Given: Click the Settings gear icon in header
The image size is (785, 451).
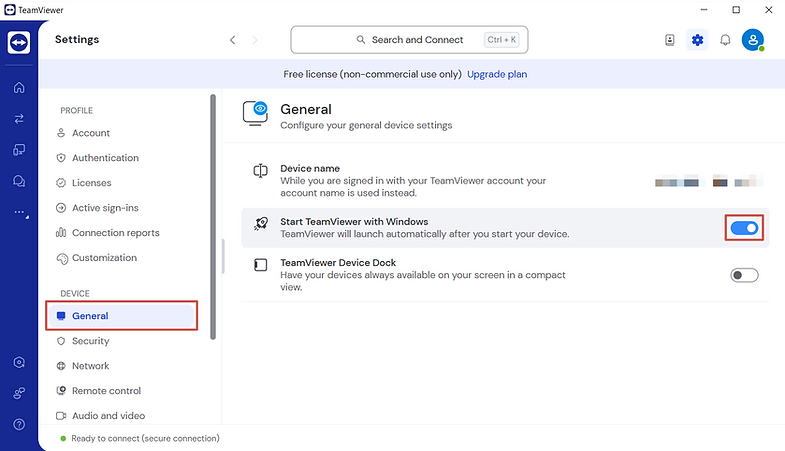Looking at the screenshot, I should (697, 40).
